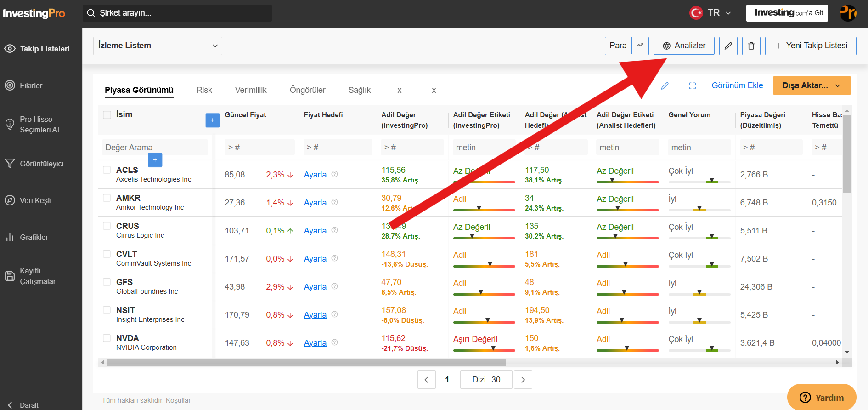Click the blue pencil edit view icon
This screenshot has width=868, height=410.
pos(665,85)
